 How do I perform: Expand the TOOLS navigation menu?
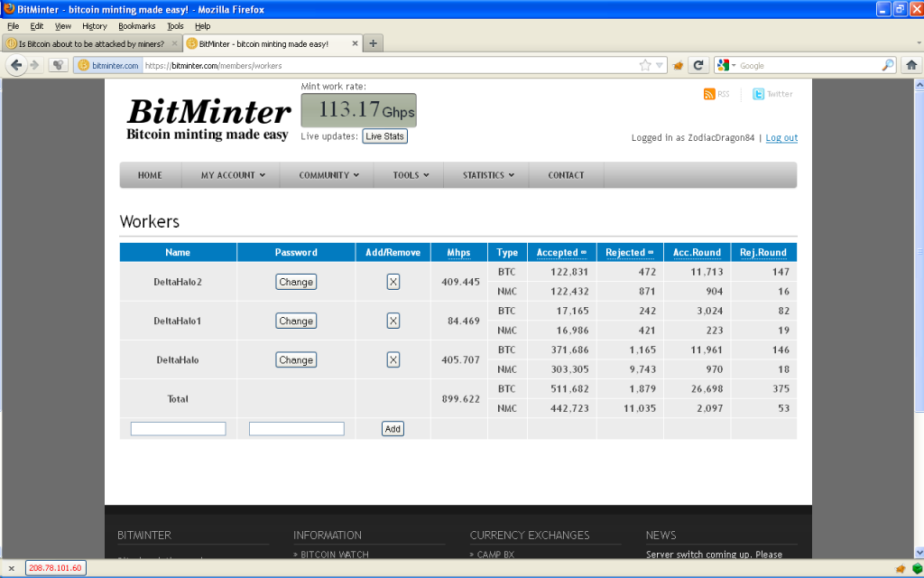tap(411, 175)
